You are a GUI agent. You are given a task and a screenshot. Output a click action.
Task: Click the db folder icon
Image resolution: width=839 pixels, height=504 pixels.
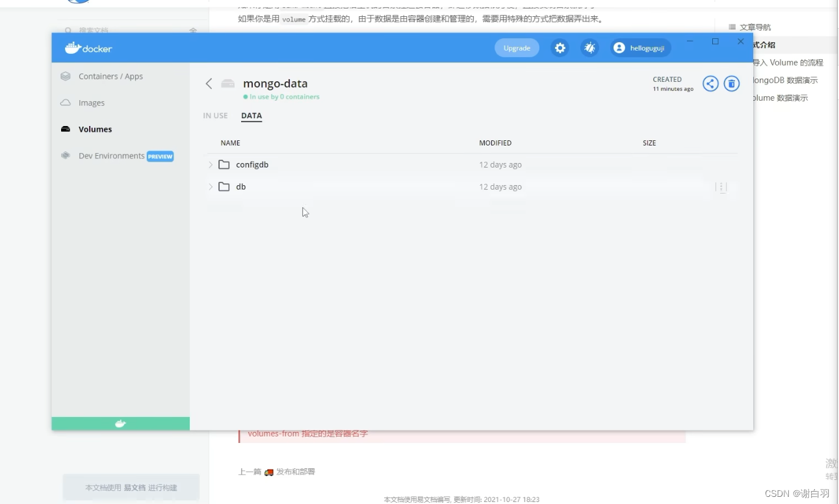(x=224, y=186)
